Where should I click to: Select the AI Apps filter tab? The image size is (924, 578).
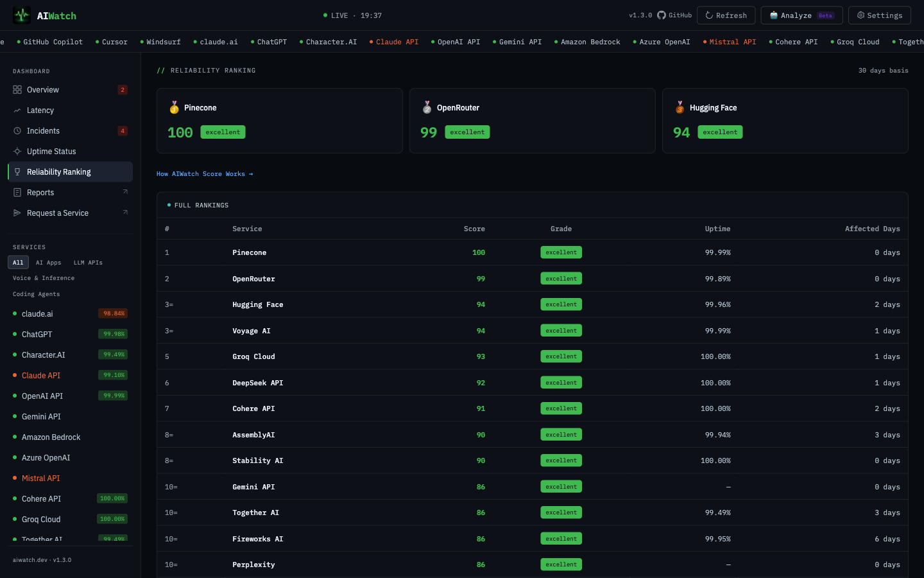pyautogui.click(x=49, y=263)
